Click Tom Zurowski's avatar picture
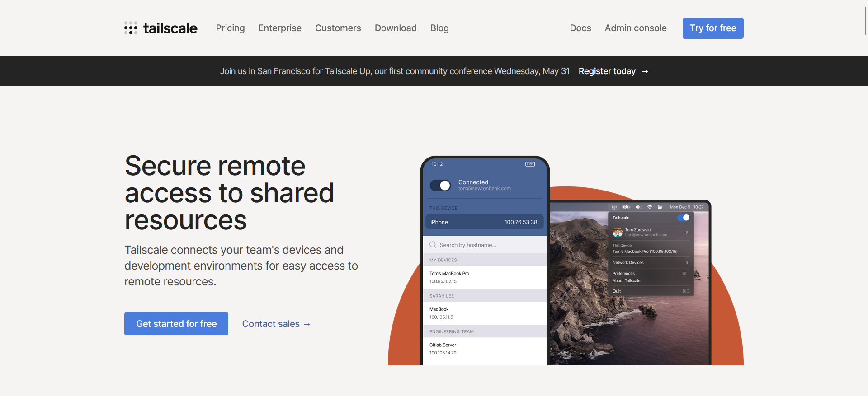868x396 pixels. point(618,233)
